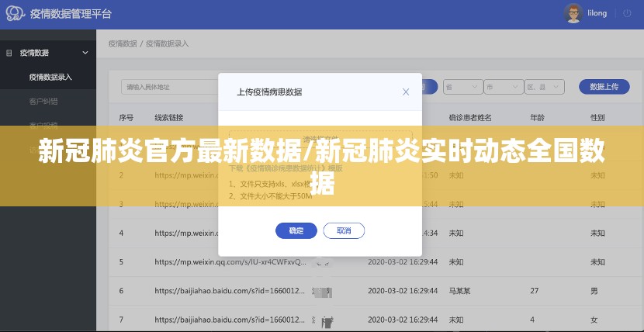Click the age value 4 in row 7

tap(532, 320)
